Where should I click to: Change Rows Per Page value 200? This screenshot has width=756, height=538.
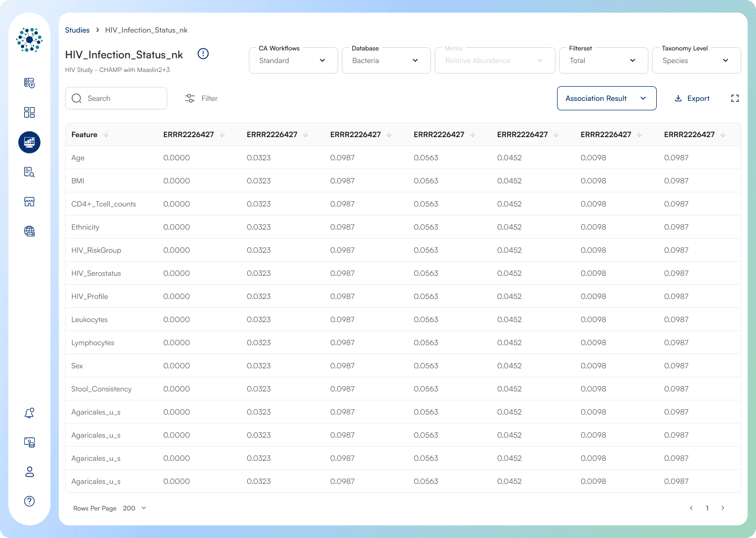pyautogui.click(x=135, y=508)
